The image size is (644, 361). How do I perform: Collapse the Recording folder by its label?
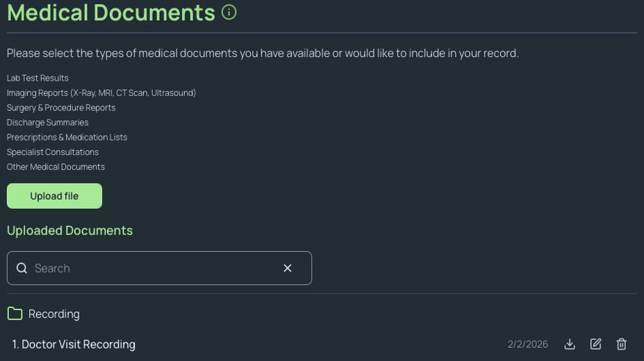tap(54, 314)
